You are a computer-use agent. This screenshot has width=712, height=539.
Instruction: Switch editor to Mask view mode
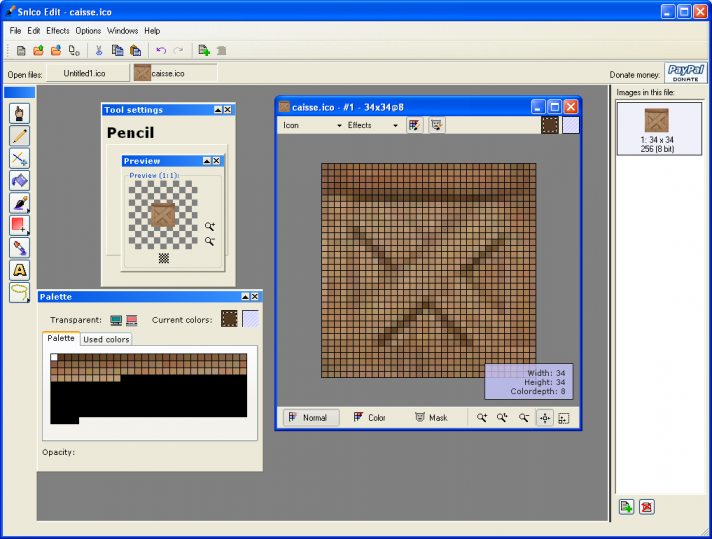(x=431, y=418)
